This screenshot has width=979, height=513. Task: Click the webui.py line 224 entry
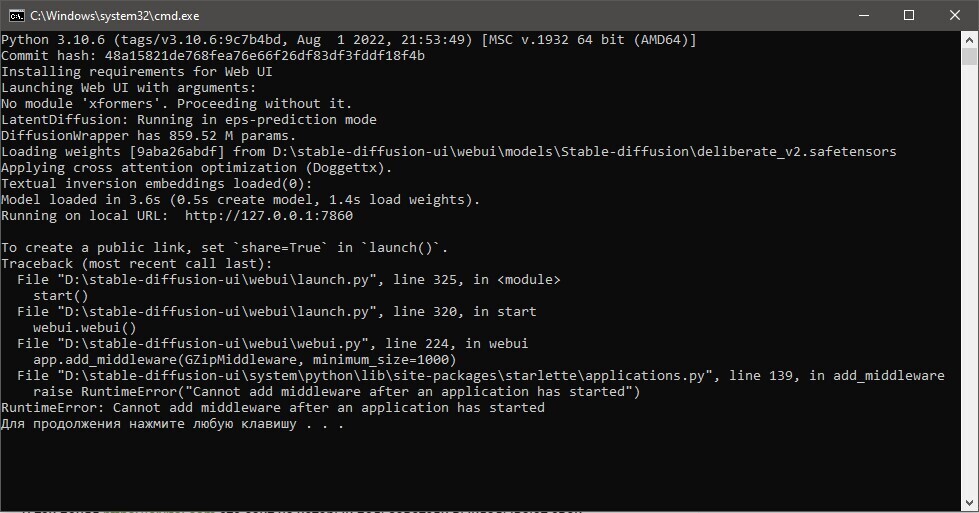point(272,344)
